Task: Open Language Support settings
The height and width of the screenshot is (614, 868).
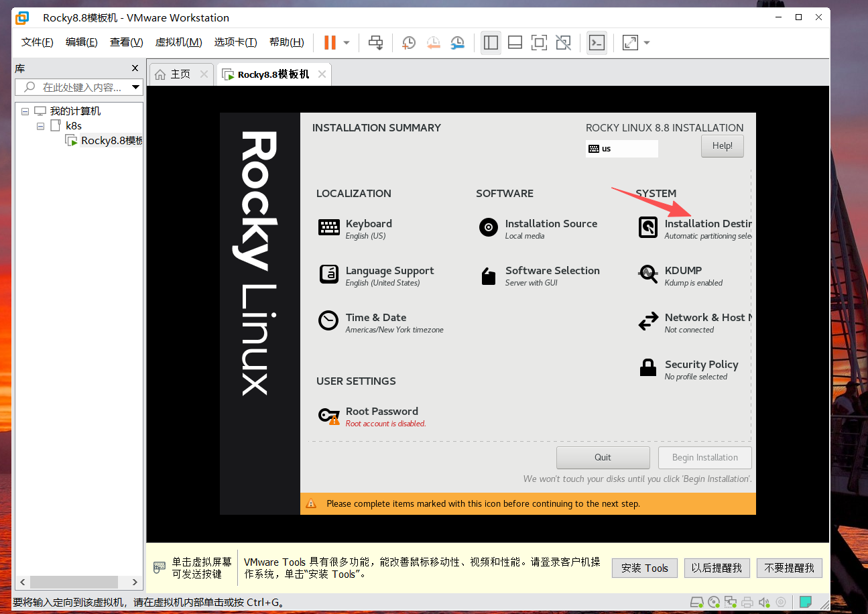Action: click(376, 275)
